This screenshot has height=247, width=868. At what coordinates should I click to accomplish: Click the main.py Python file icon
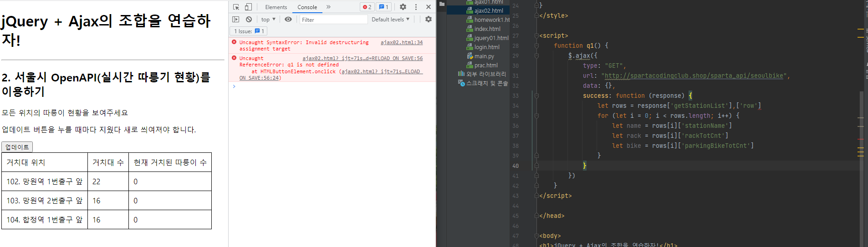(x=470, y=56)
